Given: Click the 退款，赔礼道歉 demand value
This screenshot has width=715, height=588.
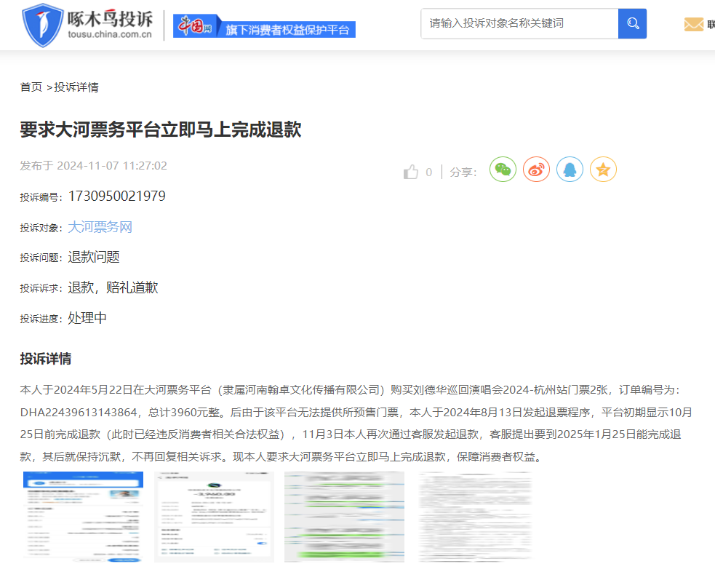Looking at the screenshot, I should [113, 287].
